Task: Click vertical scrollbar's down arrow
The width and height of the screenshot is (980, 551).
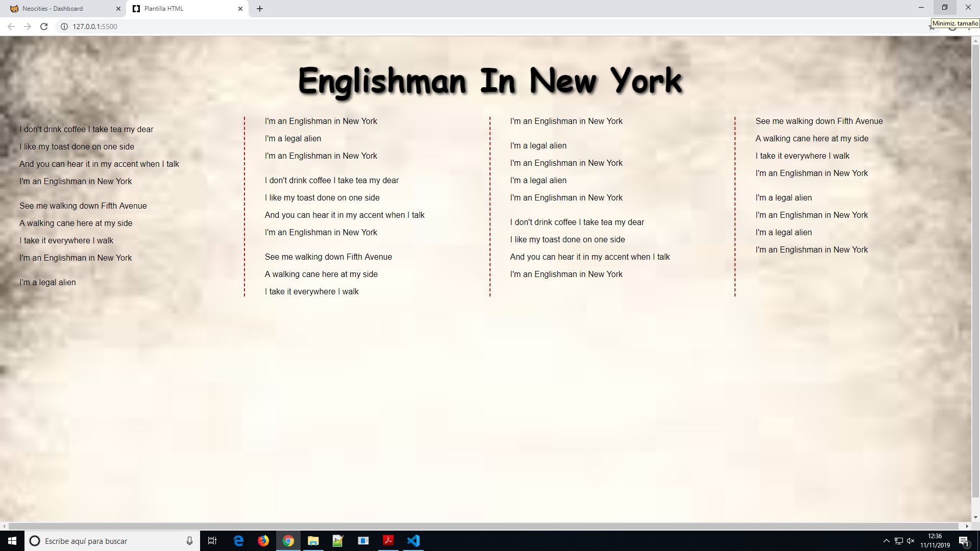Action: coord(975,517)
